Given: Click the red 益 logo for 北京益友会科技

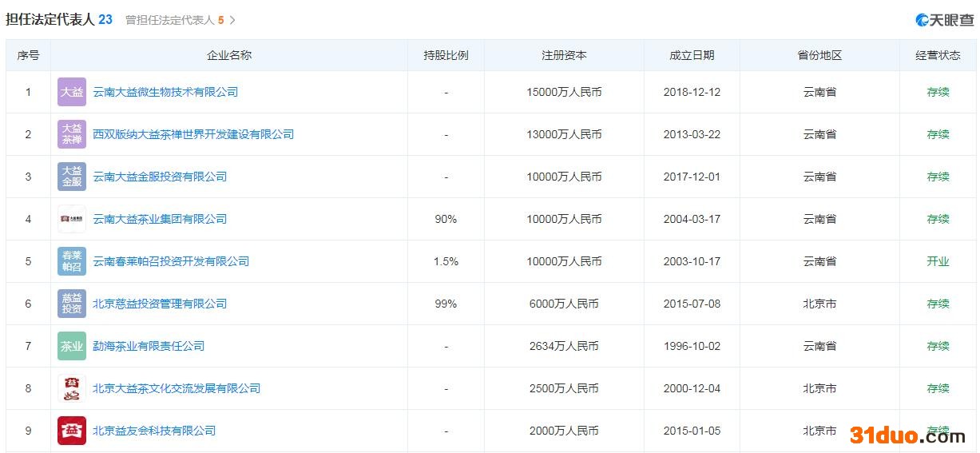Looking at the screenshot, I should [x=71, y=431].
